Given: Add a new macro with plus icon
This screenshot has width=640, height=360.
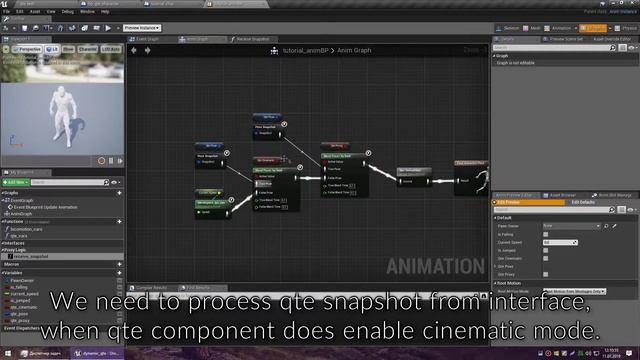Looking at the screenshot, I should coord(120,264).
